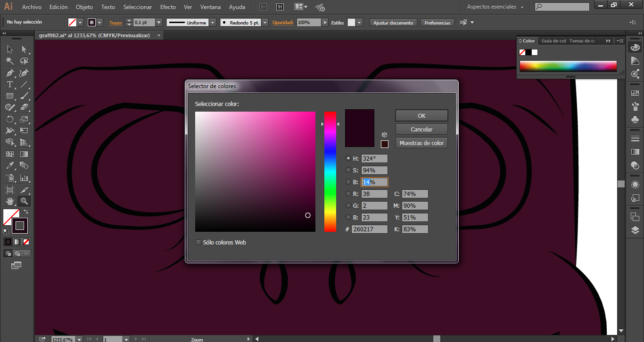Click Cancelar in the color picker
The height and width of the screenshot is (342, 644).
coord(421,129)
